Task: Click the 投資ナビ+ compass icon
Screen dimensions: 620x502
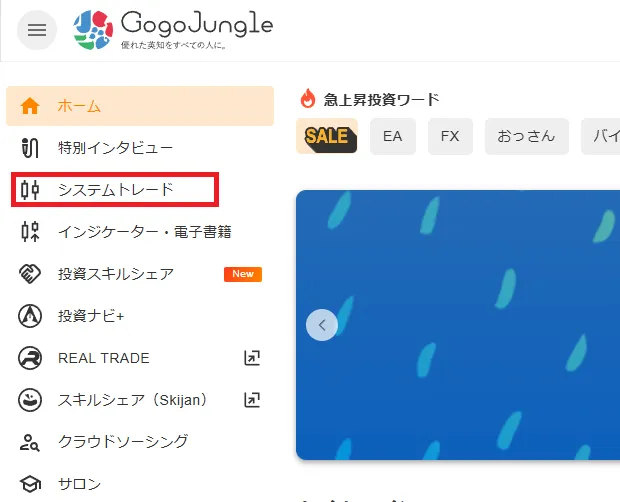Action: pyautogui.click(x=30, y=316)
